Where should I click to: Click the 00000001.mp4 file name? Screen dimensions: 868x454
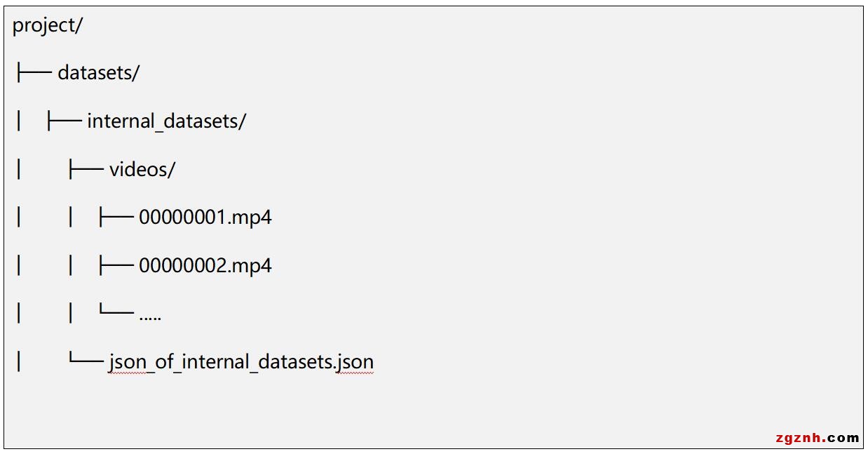(205, 218)
